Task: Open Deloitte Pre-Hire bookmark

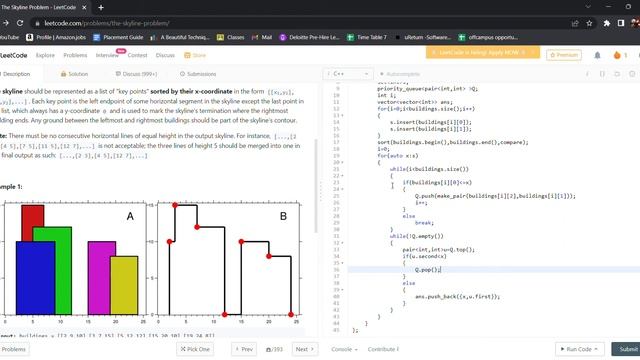Action: coord(309,37)
